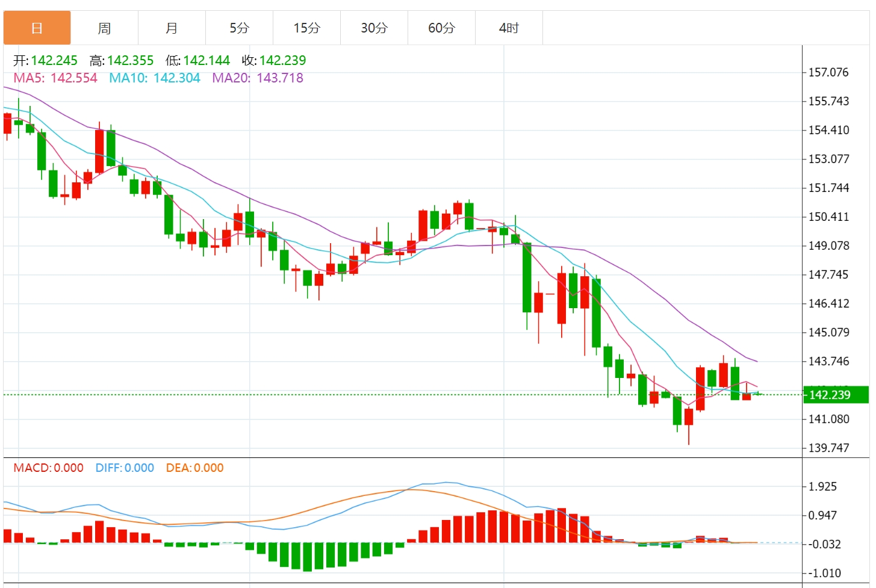Click the -1.010 MACD axis label
Screen dimensions: 876x588
tap(824, 573)
